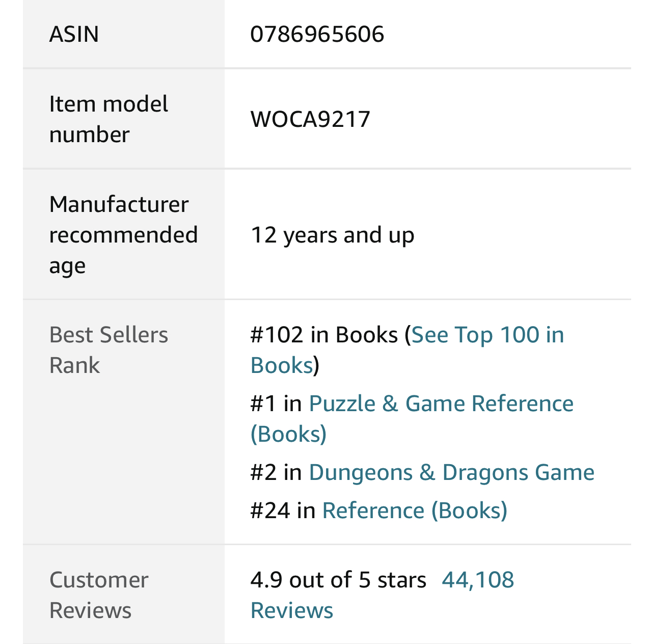650x644 pixels.
Task: Click the word Reviews under the rating
Action: (x=292, y=611)
